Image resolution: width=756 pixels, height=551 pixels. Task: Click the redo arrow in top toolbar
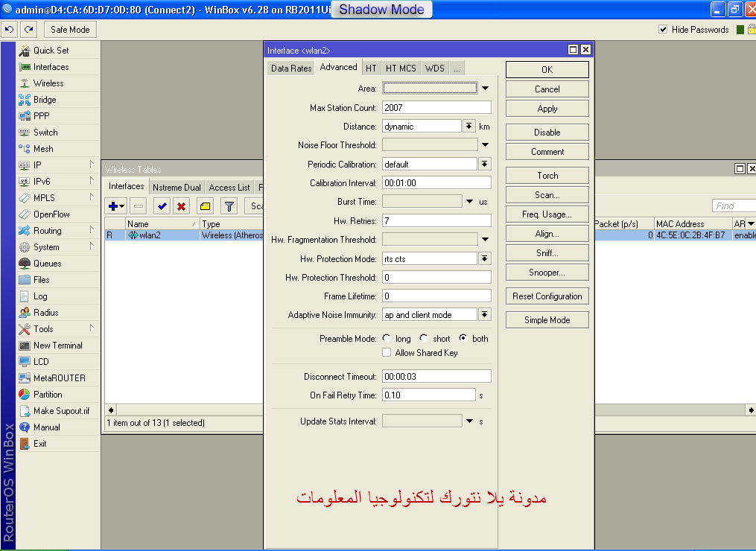[x=29, y=29]
